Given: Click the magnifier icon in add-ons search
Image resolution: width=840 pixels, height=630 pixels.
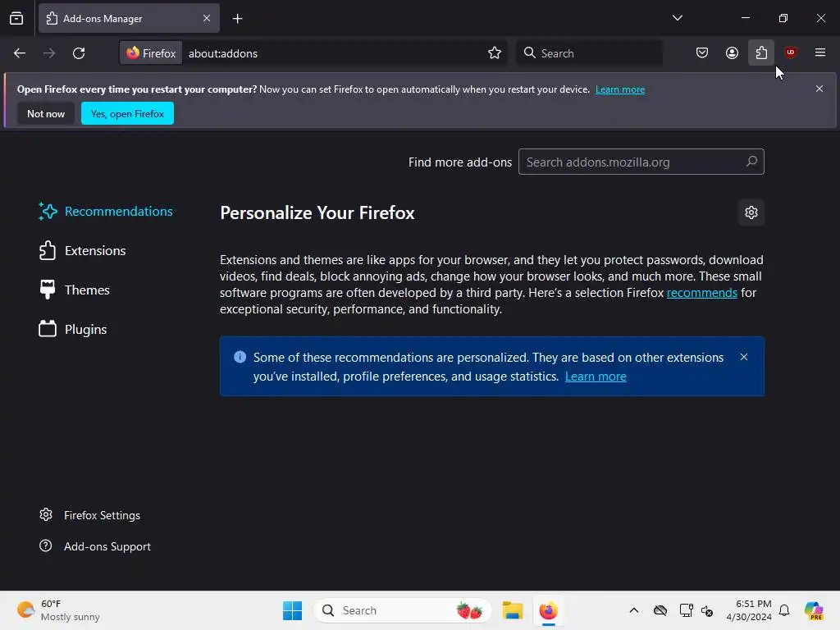Looking at the screenshot, I should [x=751, y=162].
